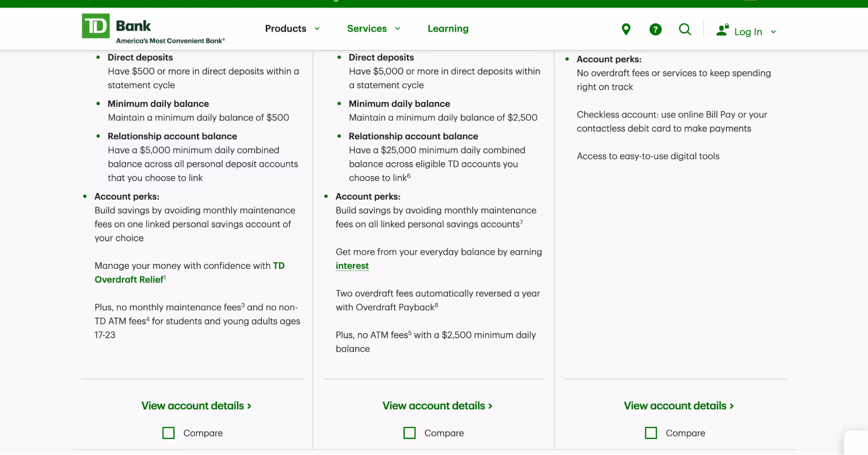
Task: Click the Log In button
Action: click(x=748, y=31)
